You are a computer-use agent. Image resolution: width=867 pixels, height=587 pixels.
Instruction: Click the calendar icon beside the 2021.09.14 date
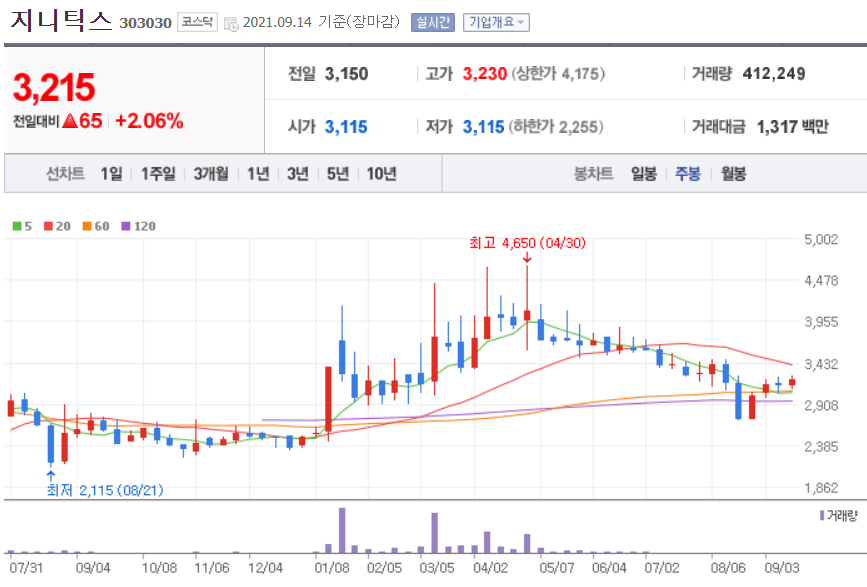232,21
